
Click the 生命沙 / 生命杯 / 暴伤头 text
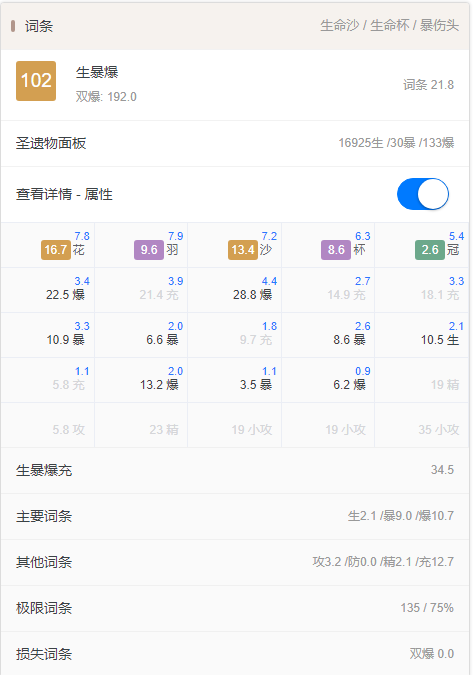tap(390, 25)
